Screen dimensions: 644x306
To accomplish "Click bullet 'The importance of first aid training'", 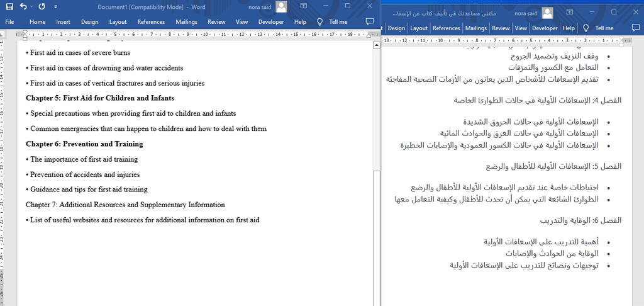I will 82,159.
